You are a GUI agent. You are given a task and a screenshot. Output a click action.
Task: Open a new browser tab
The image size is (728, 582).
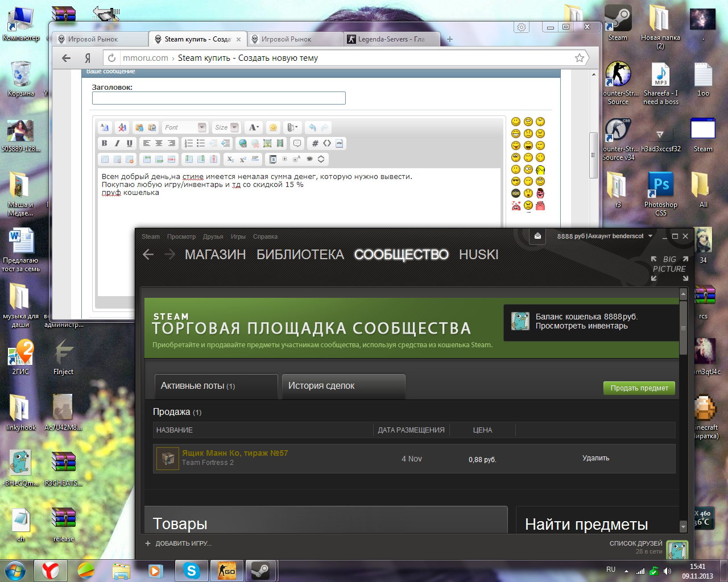[450, 39]
